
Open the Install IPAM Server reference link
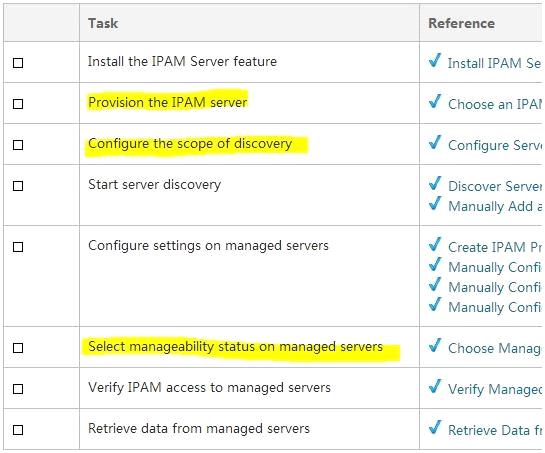495,63
